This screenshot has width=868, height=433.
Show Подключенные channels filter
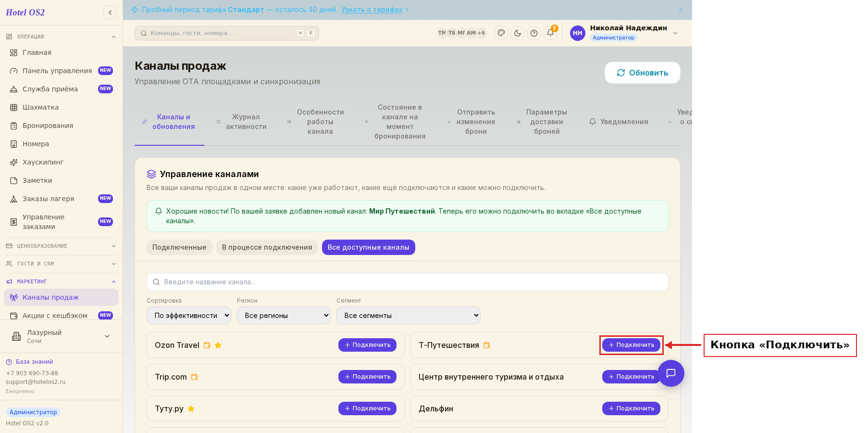coord(179,247)
